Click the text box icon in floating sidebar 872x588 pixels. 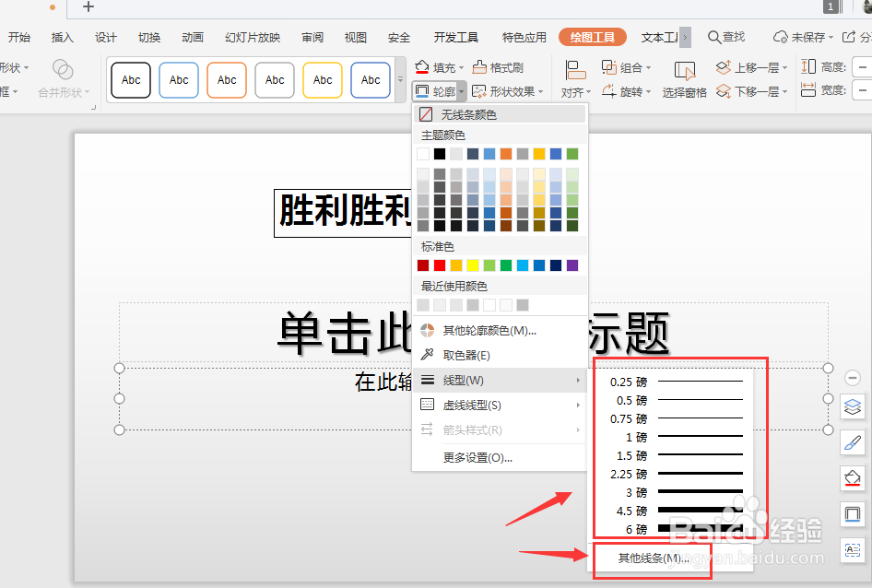tap(853, 549)
